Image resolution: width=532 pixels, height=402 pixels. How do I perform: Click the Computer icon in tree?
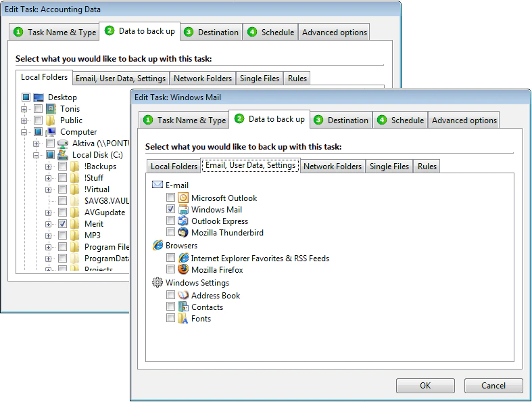[x=51, y=131]
